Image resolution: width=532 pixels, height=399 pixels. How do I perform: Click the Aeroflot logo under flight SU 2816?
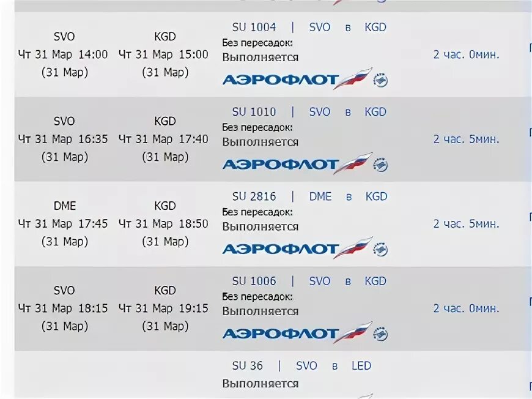(298, 248)
